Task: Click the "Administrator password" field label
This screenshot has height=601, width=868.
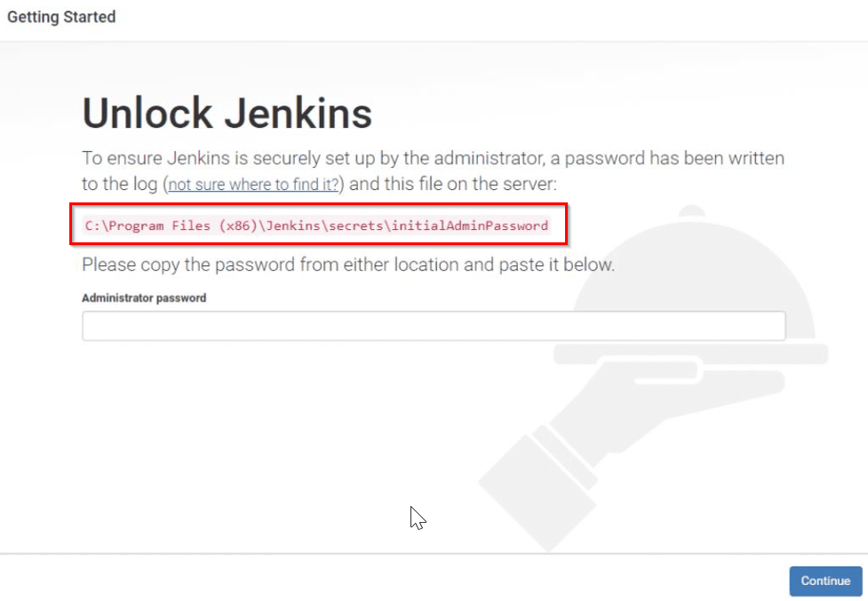Action: 144,298
